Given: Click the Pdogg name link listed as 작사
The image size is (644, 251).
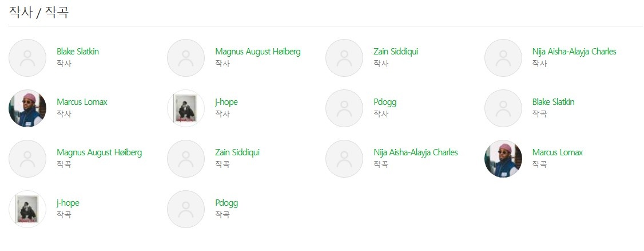Looking at the screenshot, I should coord(385,102).
